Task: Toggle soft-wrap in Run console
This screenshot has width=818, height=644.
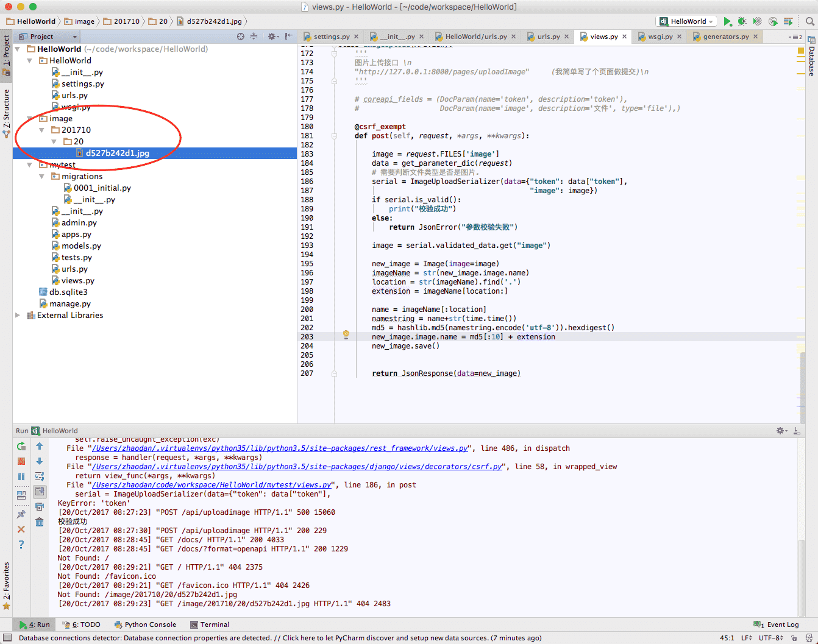Action: tap(40, 476)
